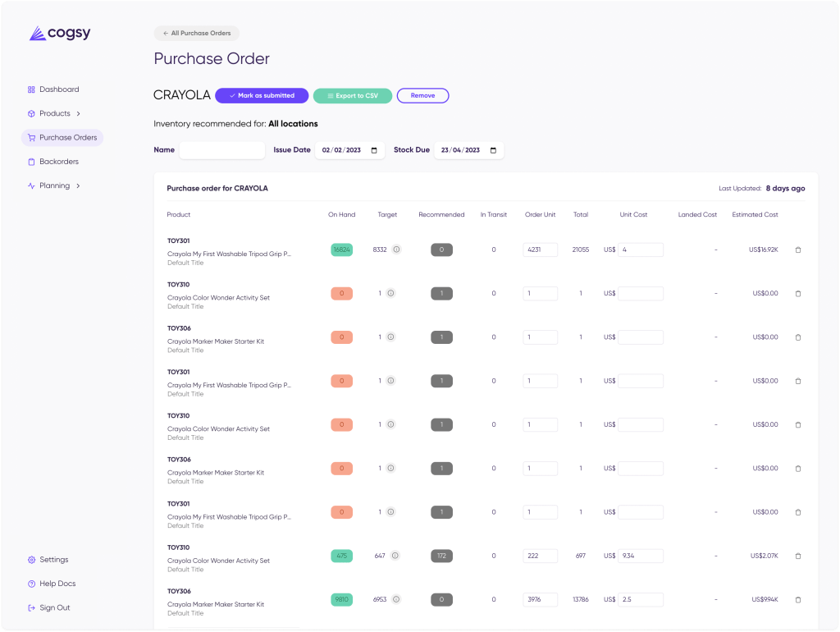840x632 pixels.
Task: Click the Products cube icon
Action: tap(30, 113)
